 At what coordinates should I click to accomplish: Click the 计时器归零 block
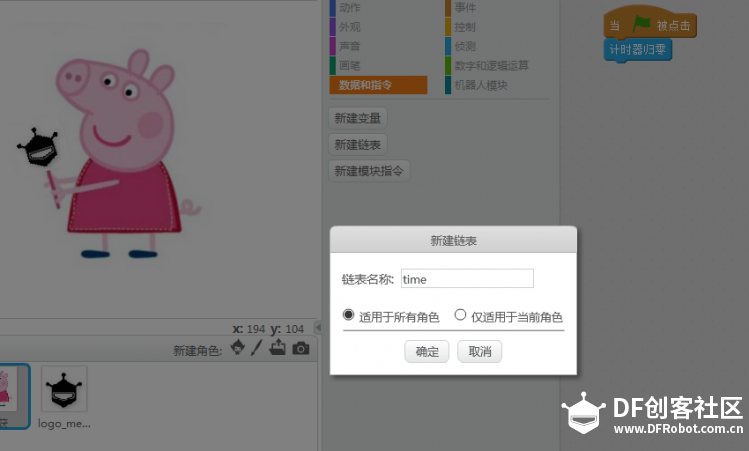(638, 50)
